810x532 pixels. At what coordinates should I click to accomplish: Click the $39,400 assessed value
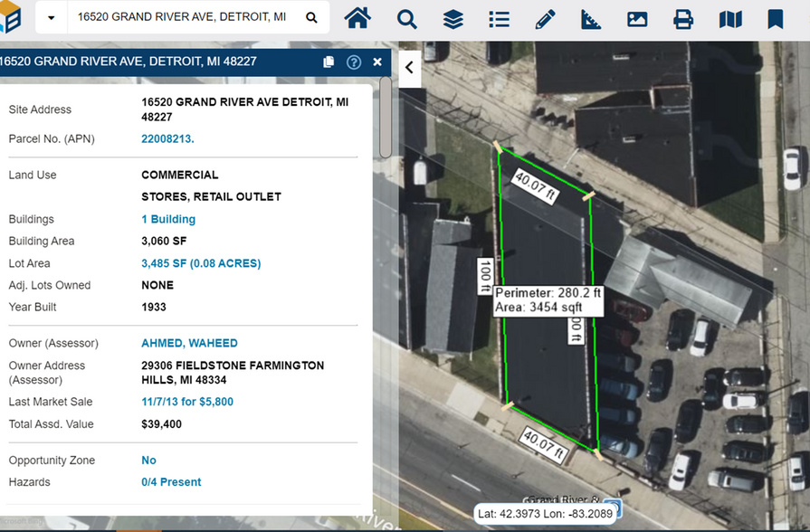162,424
